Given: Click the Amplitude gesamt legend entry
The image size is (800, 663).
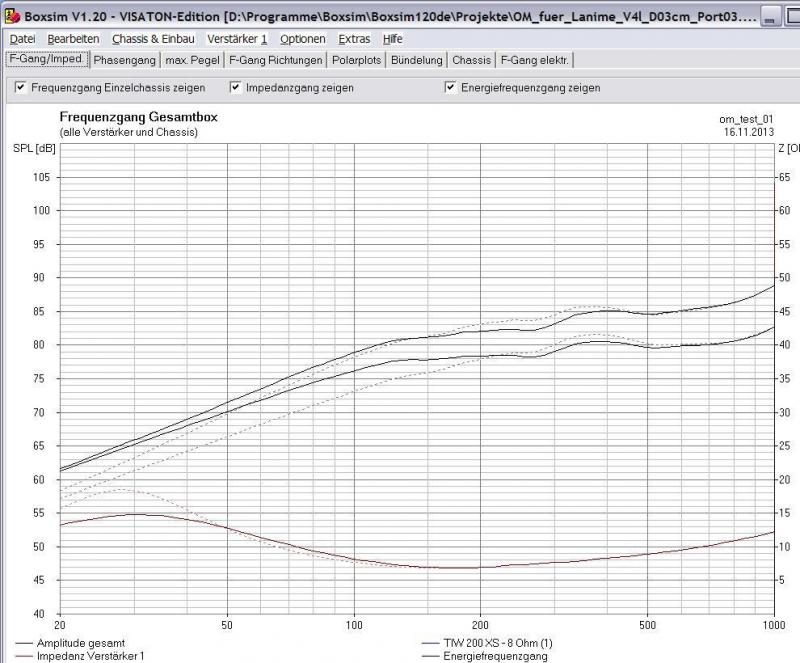Looking at the screenshot, I should [70, 643].
